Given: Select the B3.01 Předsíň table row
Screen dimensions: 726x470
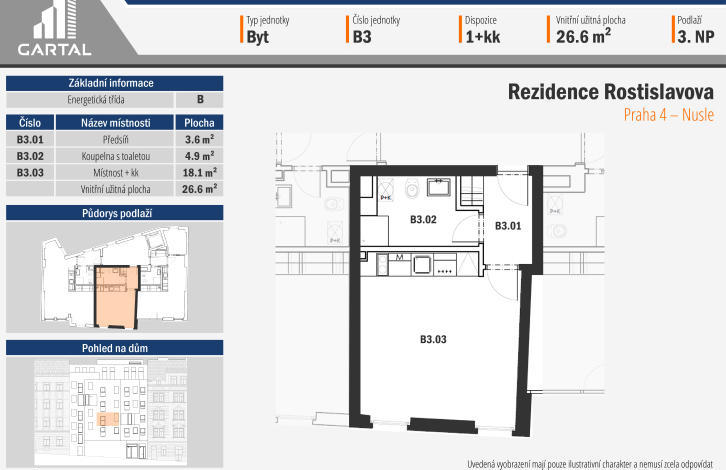Looking at the screenshot, I should click(x=116, y=140).
